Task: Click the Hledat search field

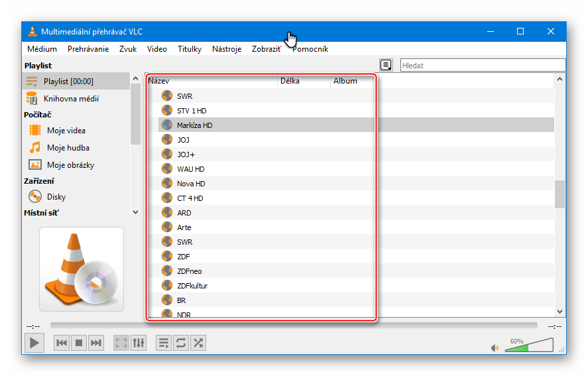Action: pyautogui.click(x=482, y=66)
